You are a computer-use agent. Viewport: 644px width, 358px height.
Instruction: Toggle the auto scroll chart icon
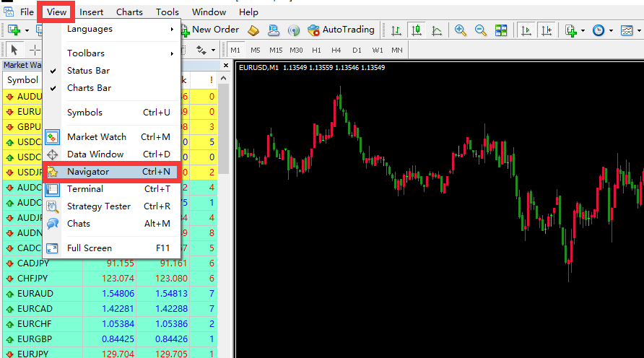coord(526,30)
